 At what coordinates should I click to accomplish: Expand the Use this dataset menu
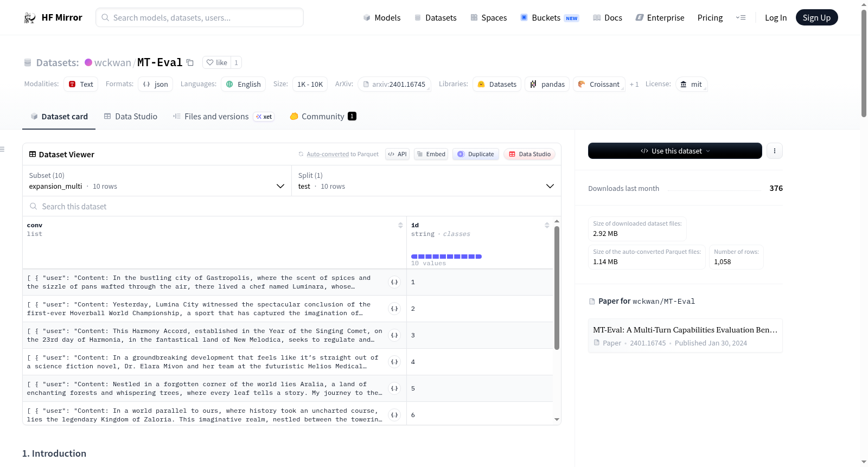pos(675,151)
